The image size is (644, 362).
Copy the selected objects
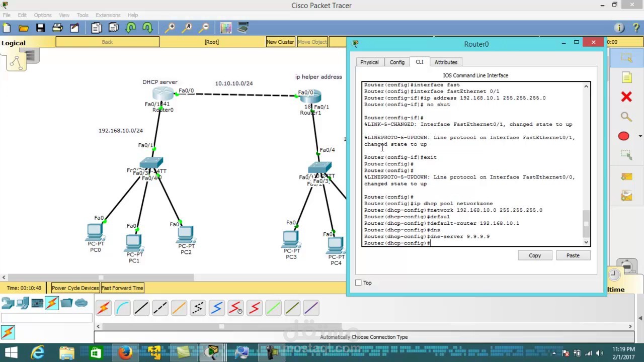[x=97, y=28]
